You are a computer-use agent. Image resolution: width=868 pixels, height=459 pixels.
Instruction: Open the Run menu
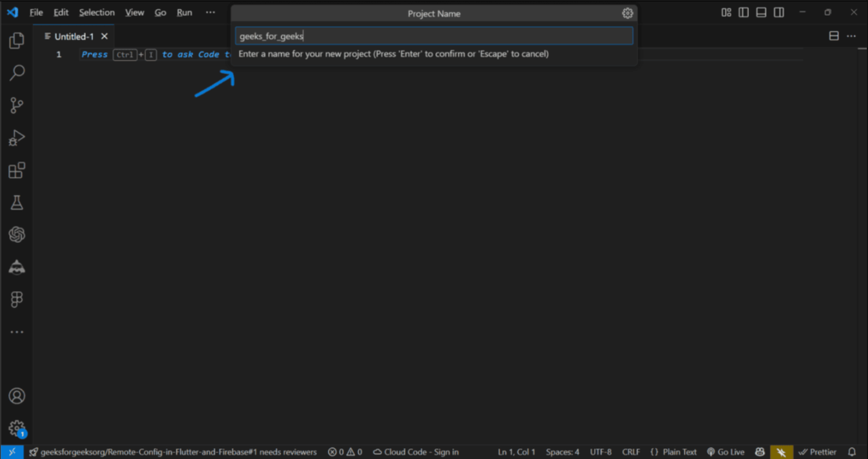(184, 12)
